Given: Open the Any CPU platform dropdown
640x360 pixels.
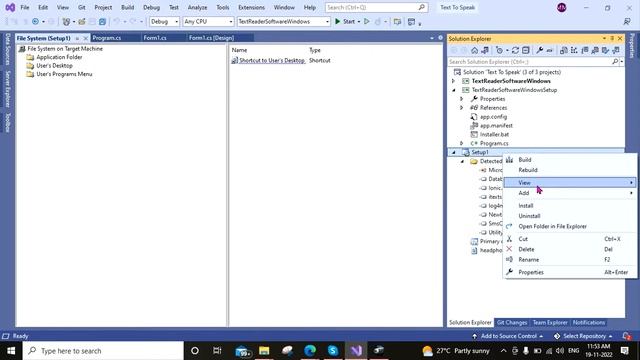Looking at the screenshot, I should (208, 21).
